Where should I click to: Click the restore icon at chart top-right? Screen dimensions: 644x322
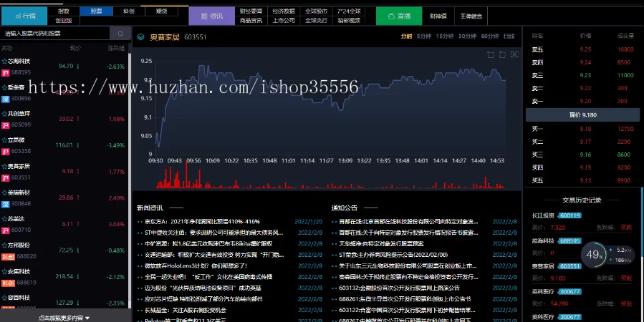[513, 54]
